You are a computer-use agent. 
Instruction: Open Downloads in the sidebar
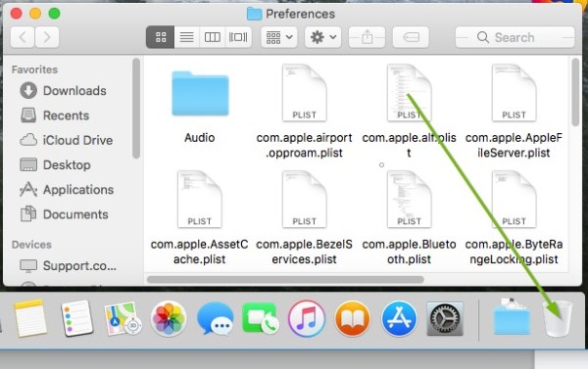pos(63,91)
